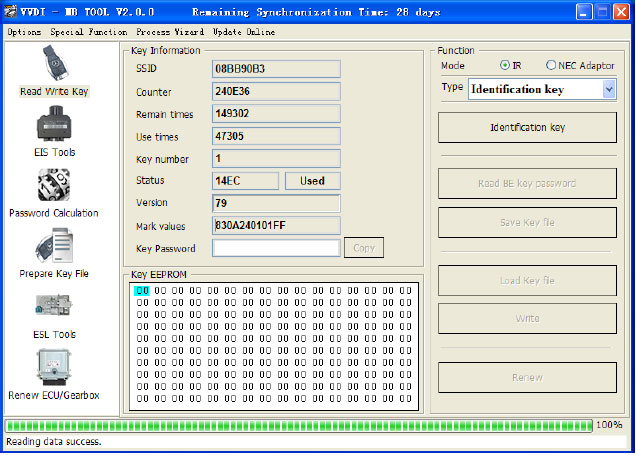Minimize the VVDI MB TOOL window

pos(584,12)
